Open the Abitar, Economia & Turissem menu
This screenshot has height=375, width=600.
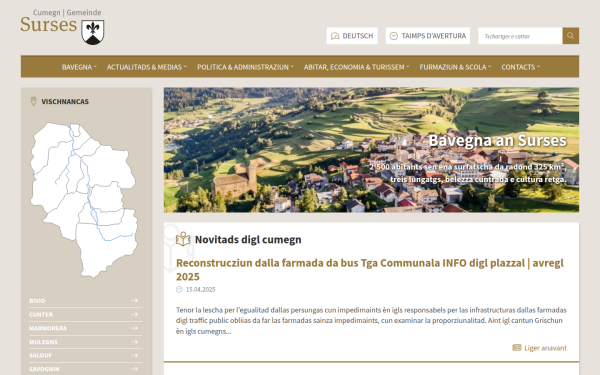[x=354, y=67]
